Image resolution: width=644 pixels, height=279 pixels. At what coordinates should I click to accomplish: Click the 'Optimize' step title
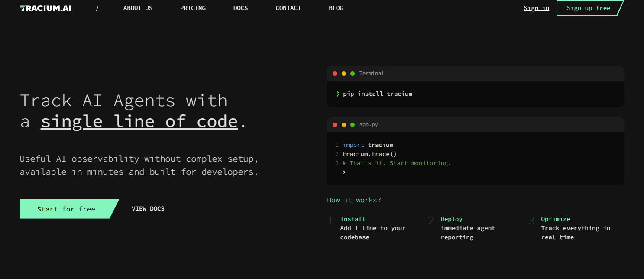(556, 219)
